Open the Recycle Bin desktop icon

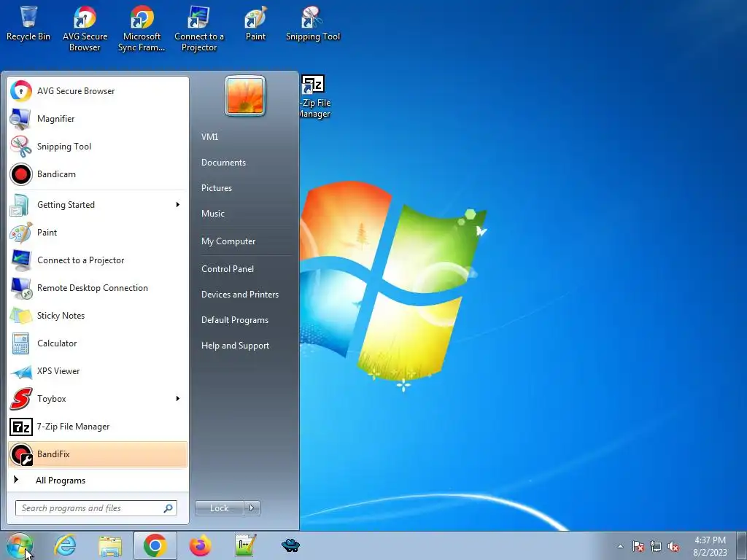pyautogui.click(x=28, y=24)
